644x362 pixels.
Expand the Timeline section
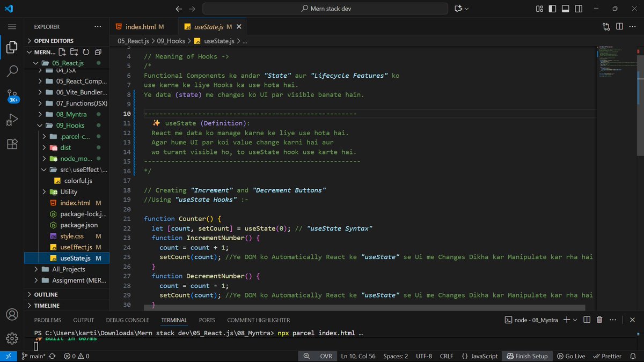point(67,306)
